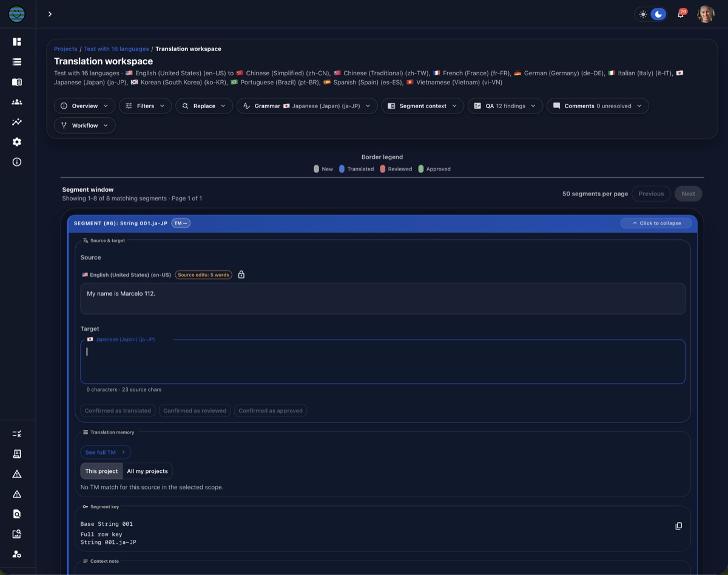
Task: Click the No TM match message text
Action: point(152,487)
